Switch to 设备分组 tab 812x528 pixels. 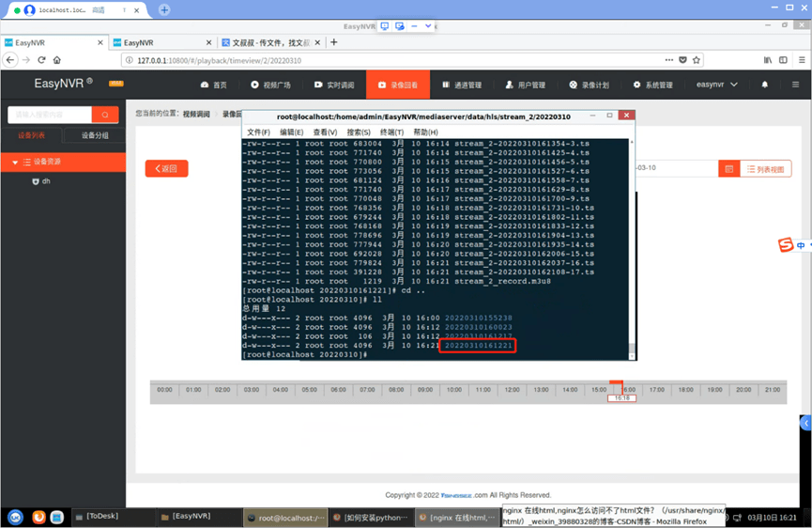tap(95, 135)
